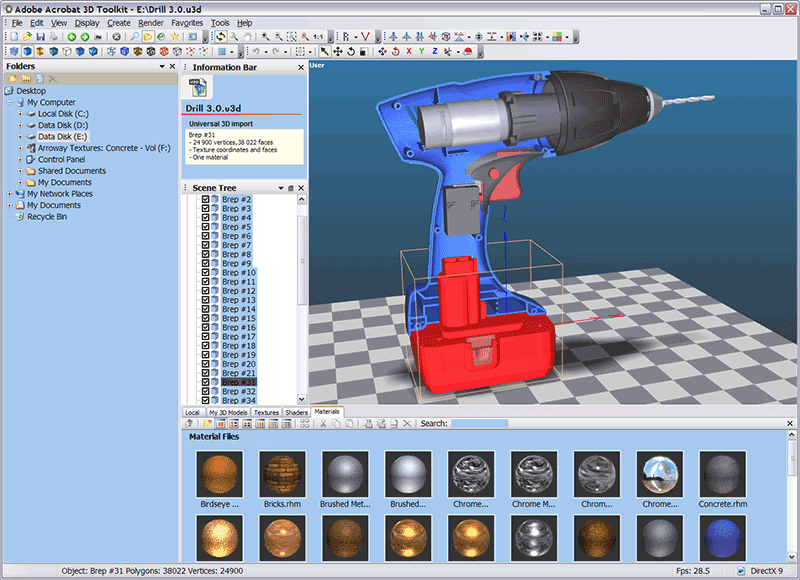Click the materials Search input field
The image size is (800, 580).
478,424
